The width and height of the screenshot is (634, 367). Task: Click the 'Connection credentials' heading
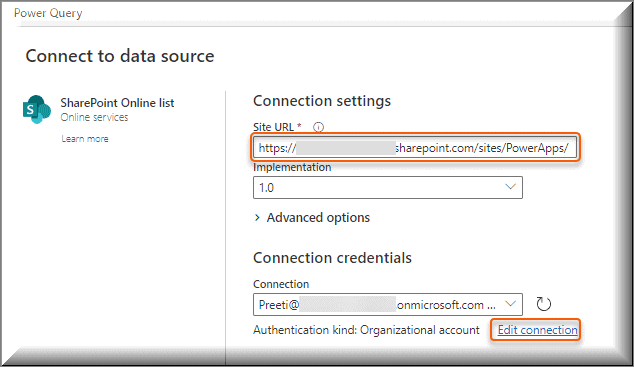point(332,257)
